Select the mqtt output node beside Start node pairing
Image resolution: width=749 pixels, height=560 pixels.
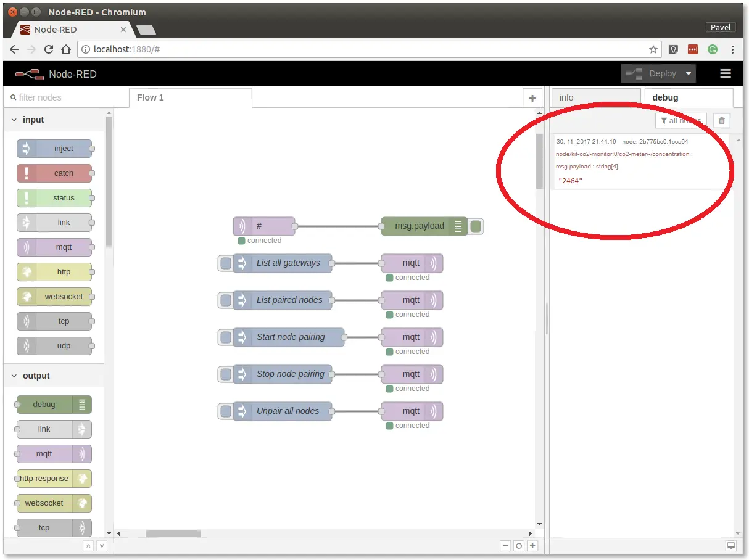412,337
